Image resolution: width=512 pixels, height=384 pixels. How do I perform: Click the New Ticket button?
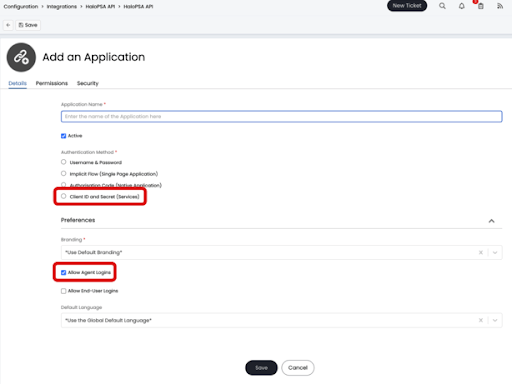[x=407, y=6]
